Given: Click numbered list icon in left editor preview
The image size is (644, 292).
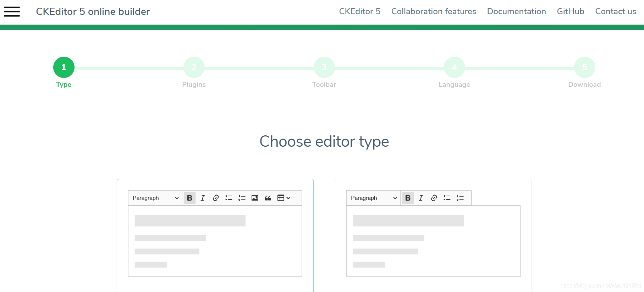Looking at the screenshot, I should [x=242, y=198].
